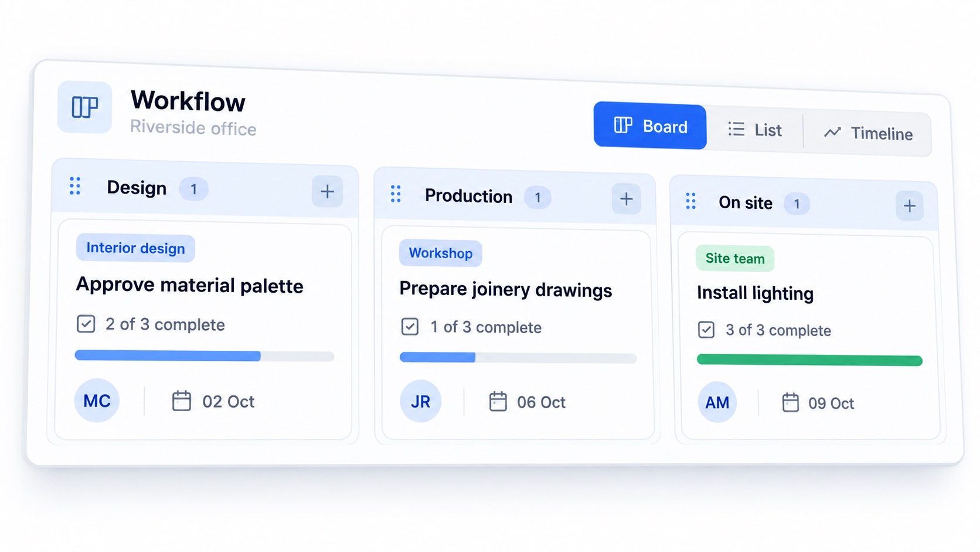Open the JR assignee avatar
The height and width of the screenshot is (552, 980).
pyautogui.click(x=420, y=402)
